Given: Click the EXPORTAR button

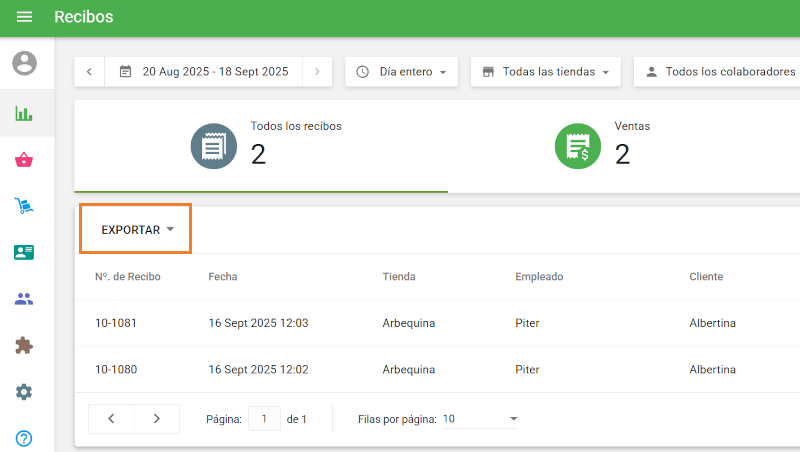Looking at the screenshot, I should click(x=137, y=230).
